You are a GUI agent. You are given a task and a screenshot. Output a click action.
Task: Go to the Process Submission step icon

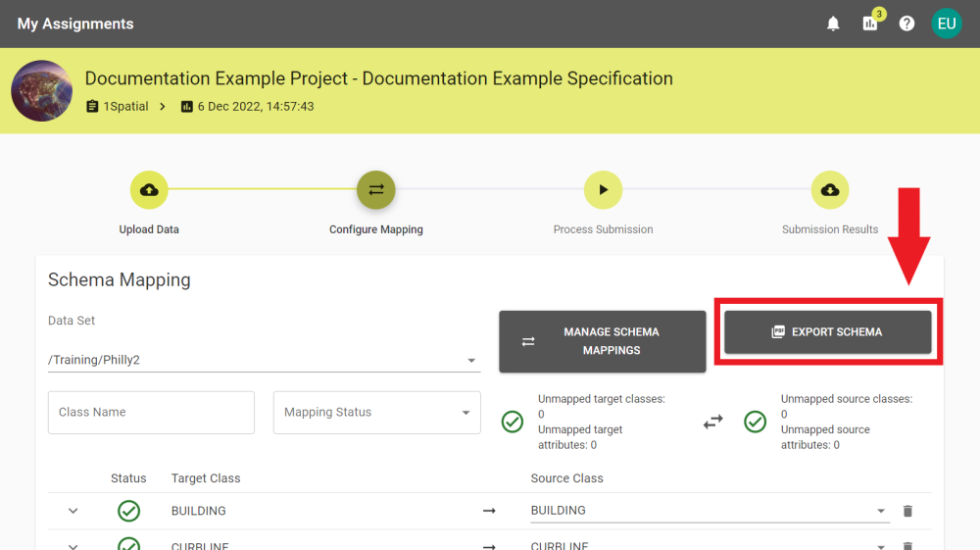(603, 190)
